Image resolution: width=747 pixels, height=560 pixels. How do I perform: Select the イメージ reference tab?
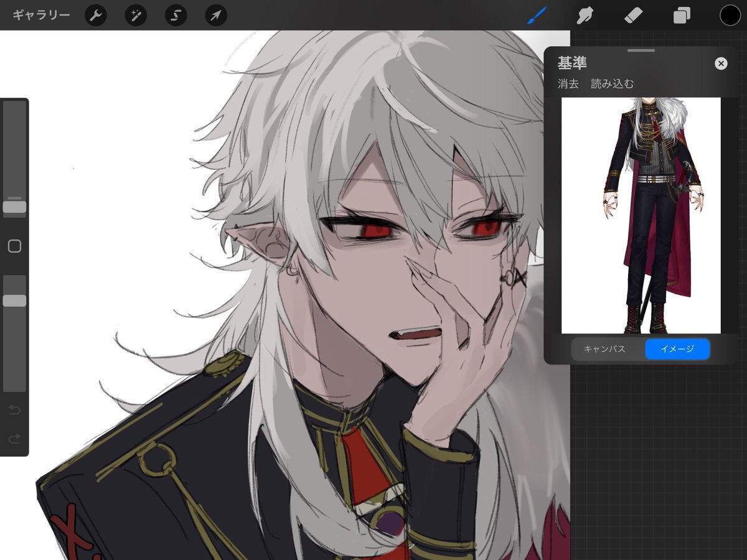click(x=677, y=349)
